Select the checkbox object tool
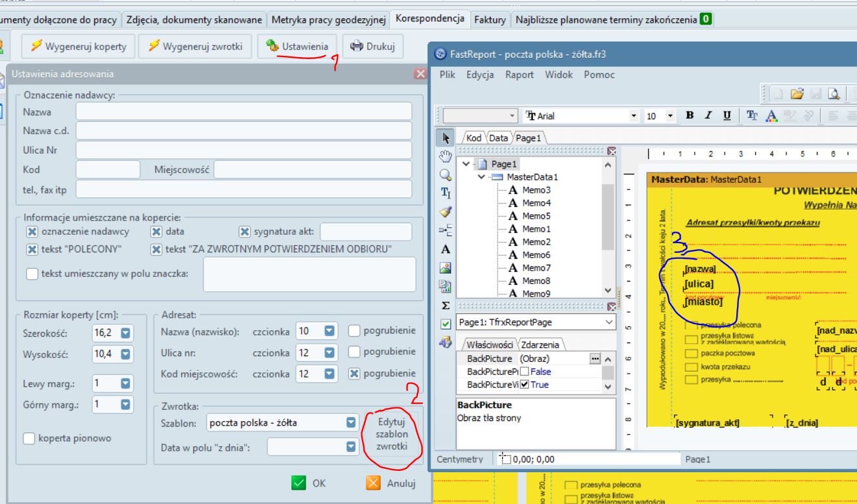Screen dimensions: 857x504 coord(446,324)
